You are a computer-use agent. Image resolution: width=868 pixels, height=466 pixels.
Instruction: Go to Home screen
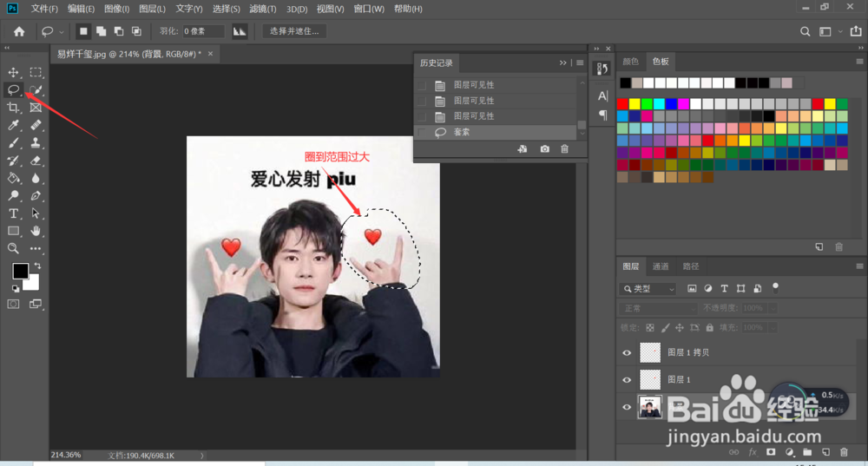(19, 31)
